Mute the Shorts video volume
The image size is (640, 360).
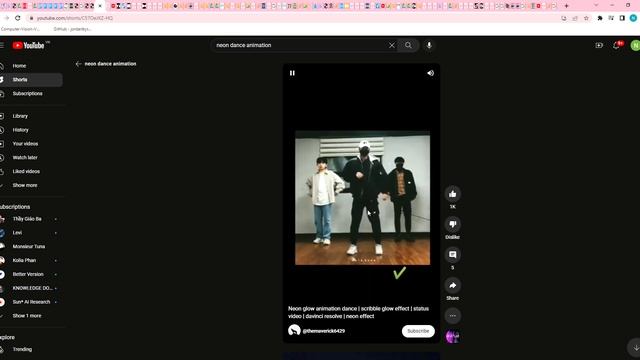(430, 73)
